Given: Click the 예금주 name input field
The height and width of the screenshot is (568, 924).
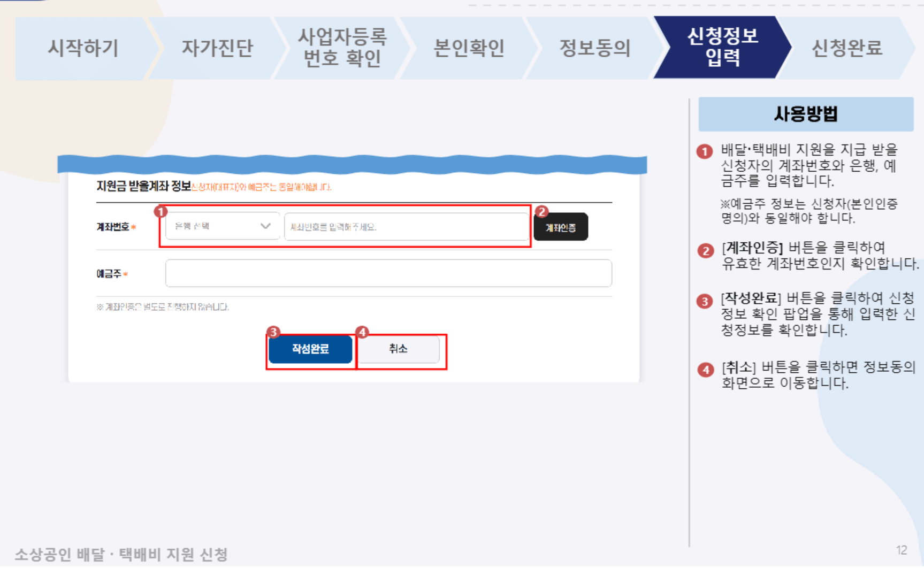Looking at the screenshot, I should (388, 273).
